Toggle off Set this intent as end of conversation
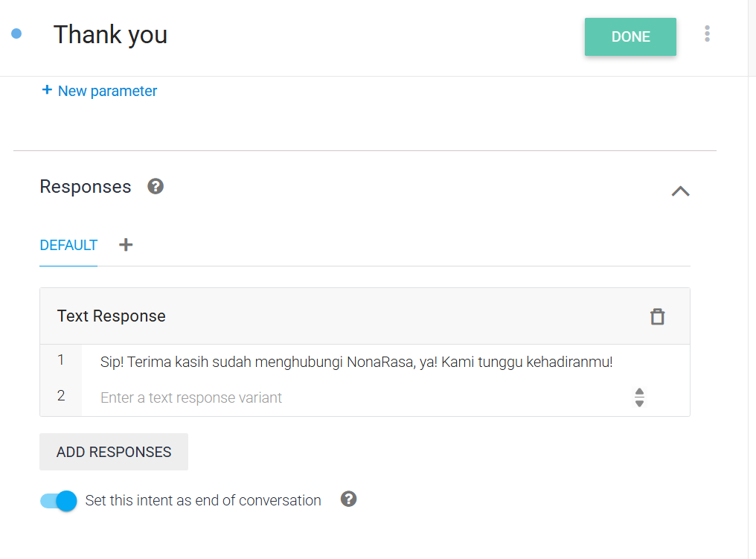 pyautogui.click(x=59, y=501)
